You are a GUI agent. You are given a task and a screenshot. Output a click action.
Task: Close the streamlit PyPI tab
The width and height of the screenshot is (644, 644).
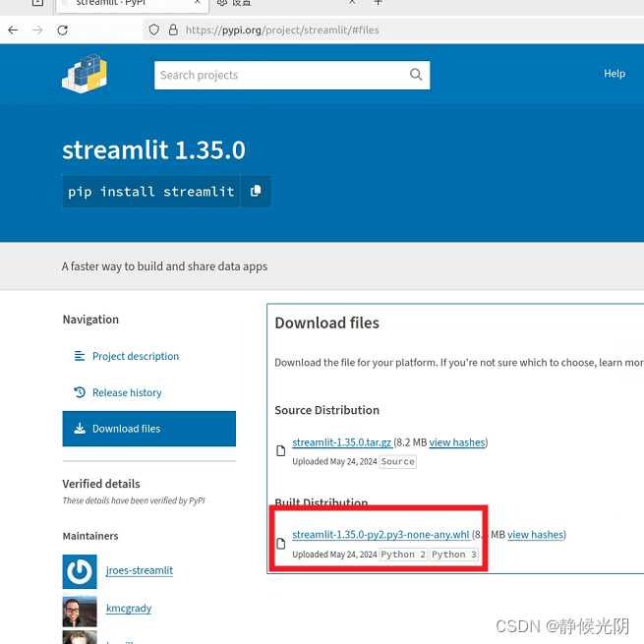click(198, 2)
